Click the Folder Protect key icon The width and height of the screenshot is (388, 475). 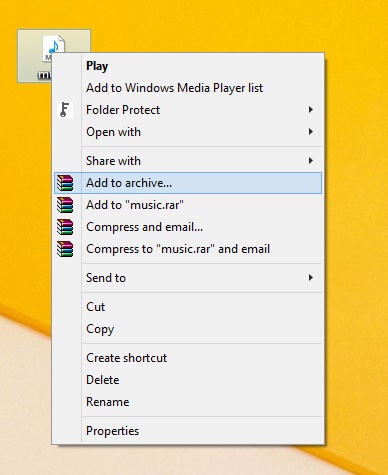click(x=65, y=110)
